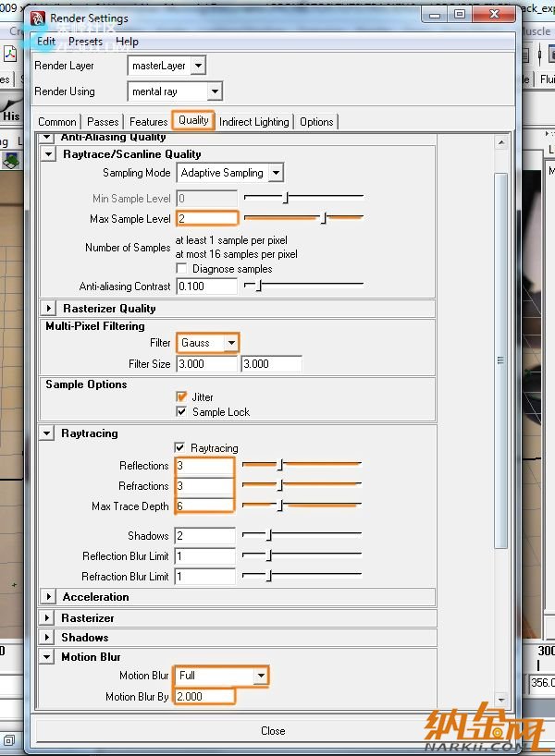Switch to the Features tab
Image resolution: width=555 pixels, height=756 pixels.
click(x=148, y=122)
